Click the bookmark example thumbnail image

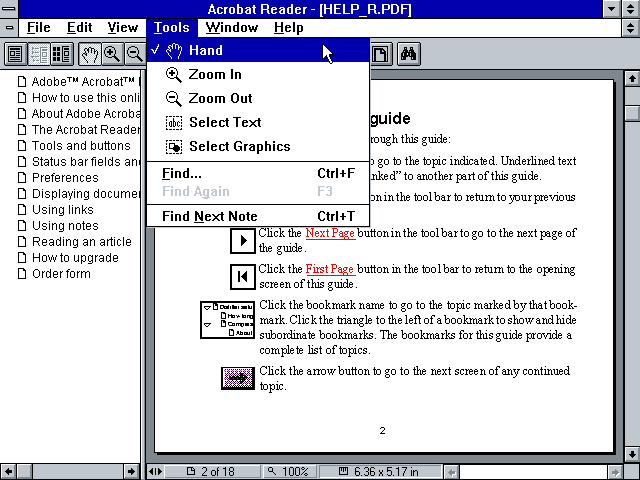(227, 320)
